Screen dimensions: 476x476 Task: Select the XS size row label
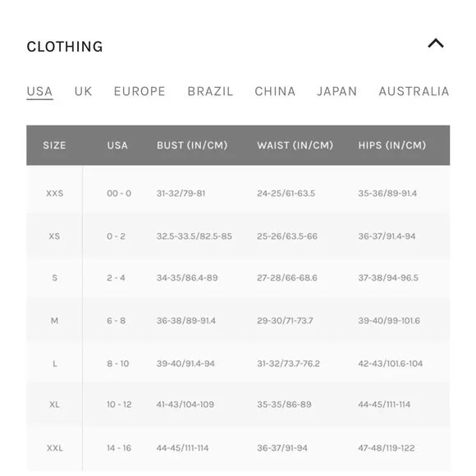[54, 236]
